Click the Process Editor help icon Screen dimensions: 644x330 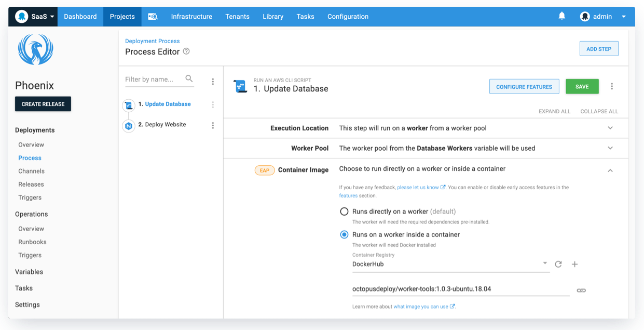[186, 51]
